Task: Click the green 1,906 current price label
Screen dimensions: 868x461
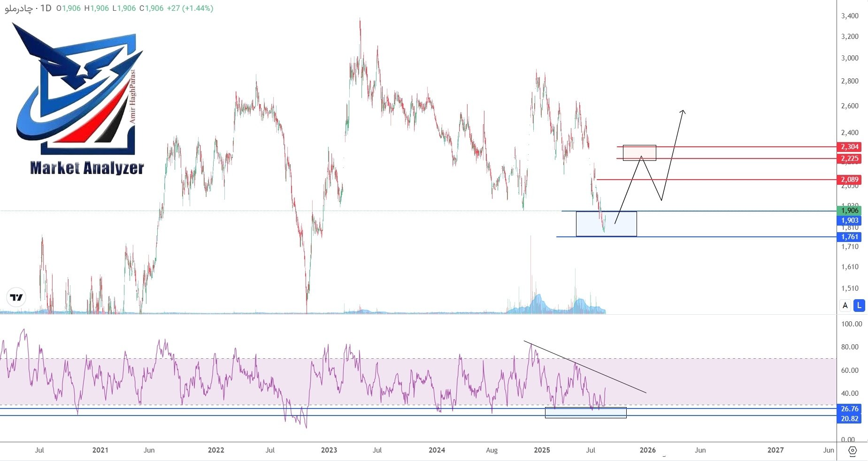Action: 850,211
